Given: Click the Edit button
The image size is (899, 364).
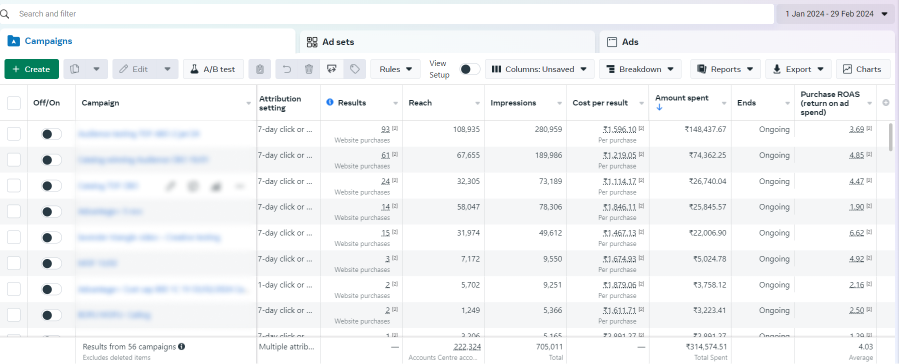Looking at the screenshot, I should pos(135,69).
